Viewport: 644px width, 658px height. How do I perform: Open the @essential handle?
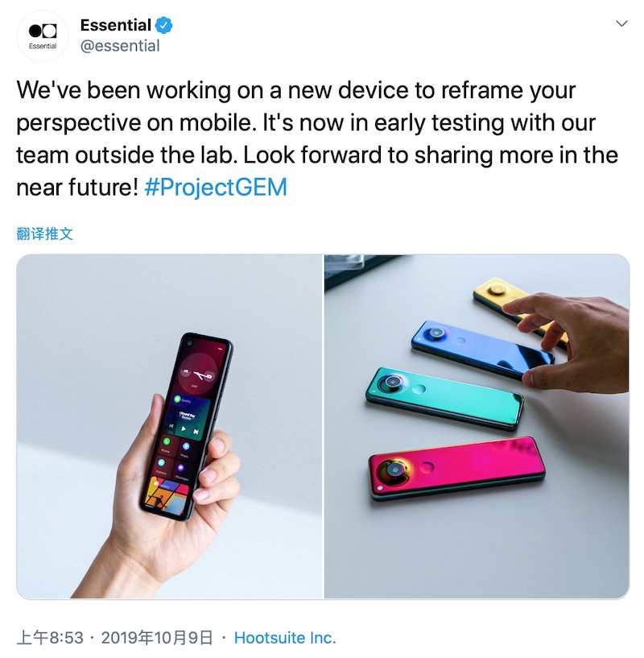click(120, 46)
